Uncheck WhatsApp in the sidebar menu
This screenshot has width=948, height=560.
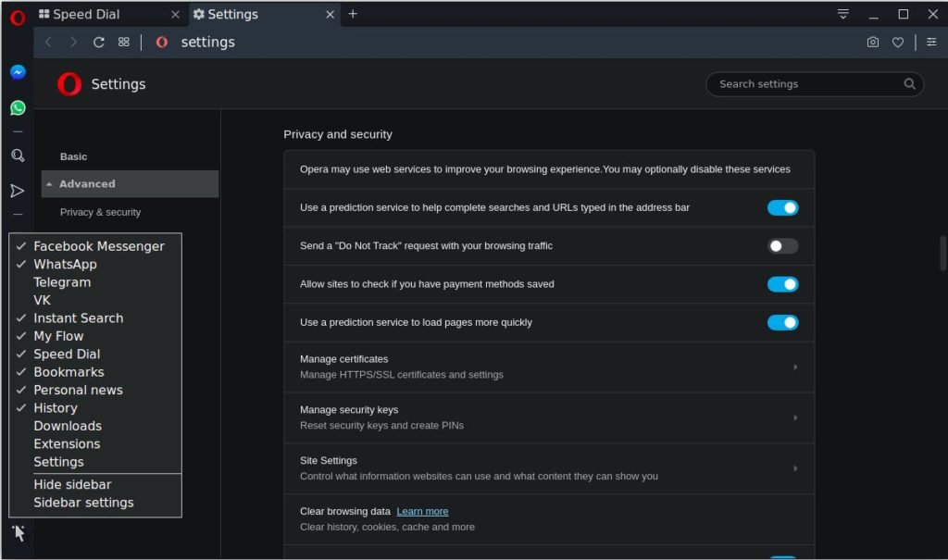coord(95,265)
